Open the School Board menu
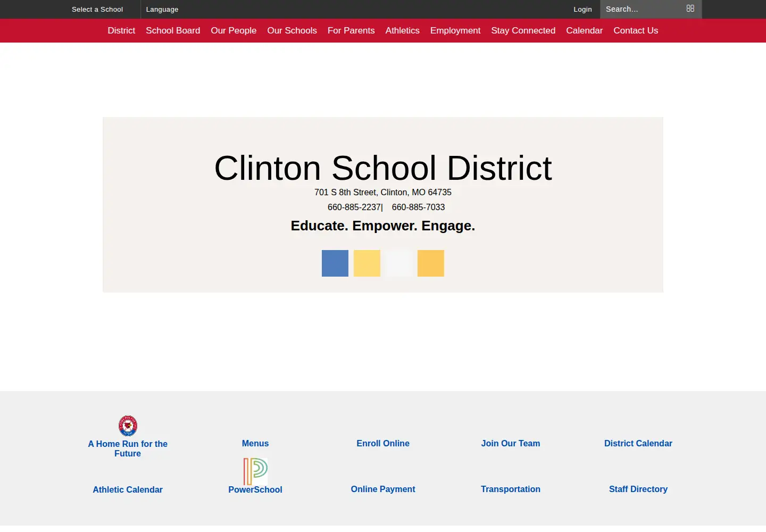 click(173, 30)
